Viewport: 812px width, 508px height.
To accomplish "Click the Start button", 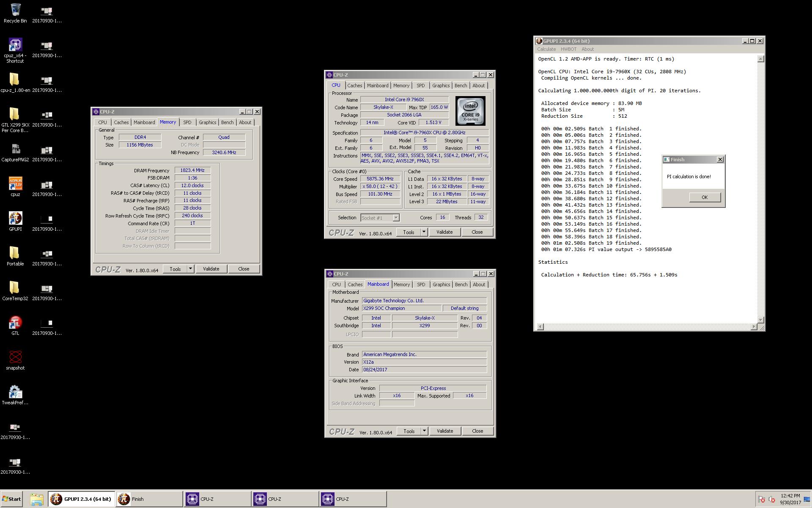I will tap(11, 499).
